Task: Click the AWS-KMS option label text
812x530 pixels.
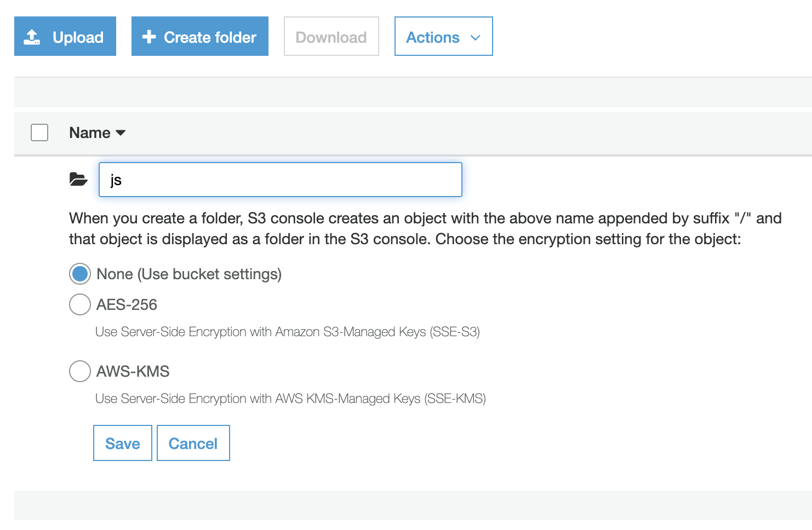Action: tap(133, 371)
